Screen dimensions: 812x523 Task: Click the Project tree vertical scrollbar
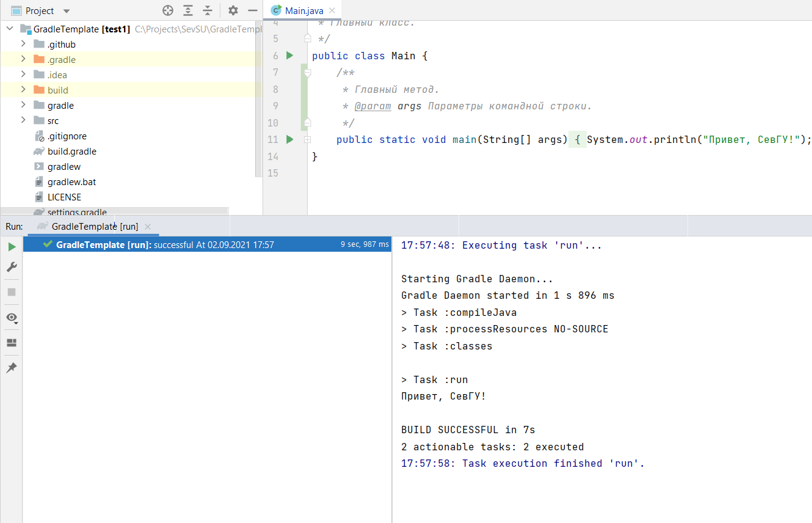click(x=258, y=100)
